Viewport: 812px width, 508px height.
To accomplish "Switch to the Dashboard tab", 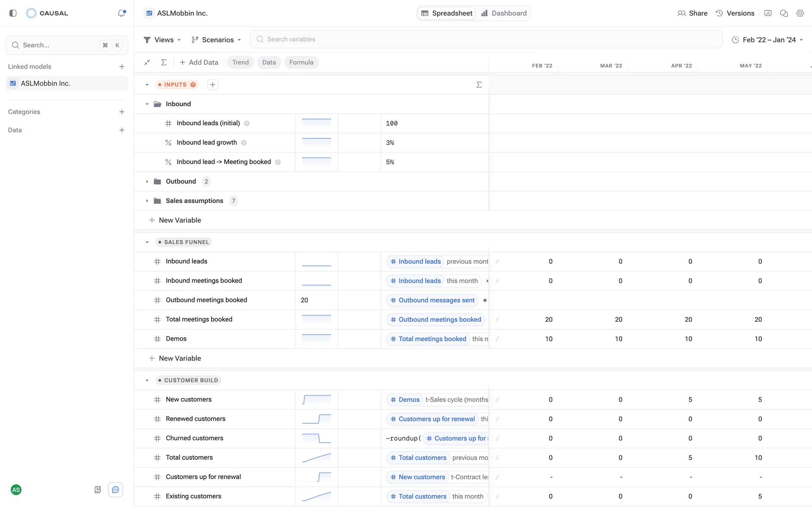I will 504,13.
